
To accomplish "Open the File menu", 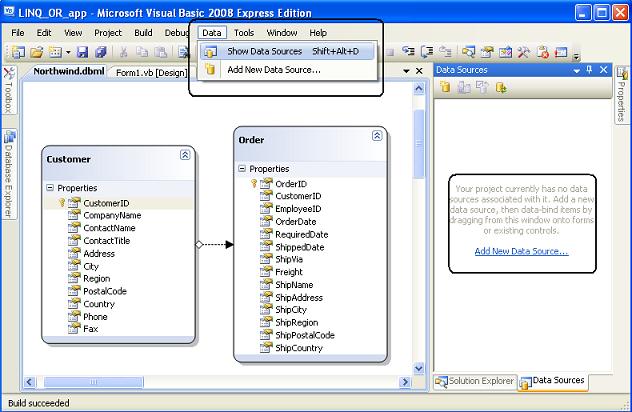I will 18,33.
